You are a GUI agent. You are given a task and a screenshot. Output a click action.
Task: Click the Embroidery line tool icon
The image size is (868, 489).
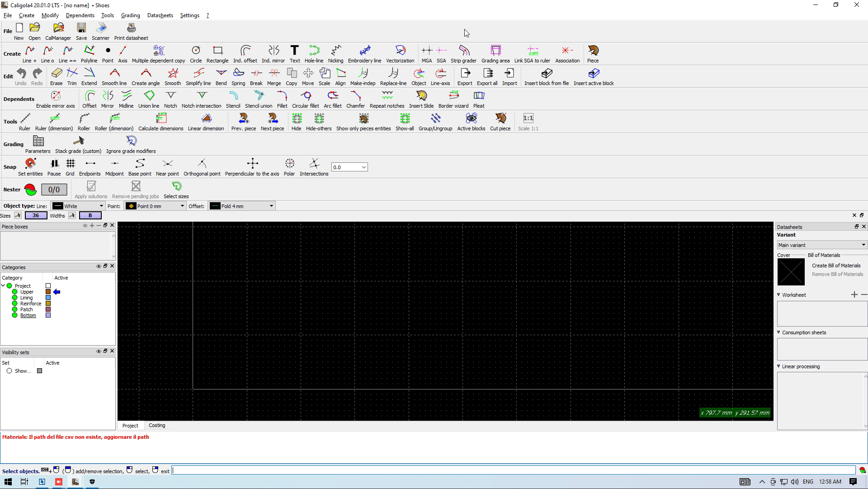[364, 50]
